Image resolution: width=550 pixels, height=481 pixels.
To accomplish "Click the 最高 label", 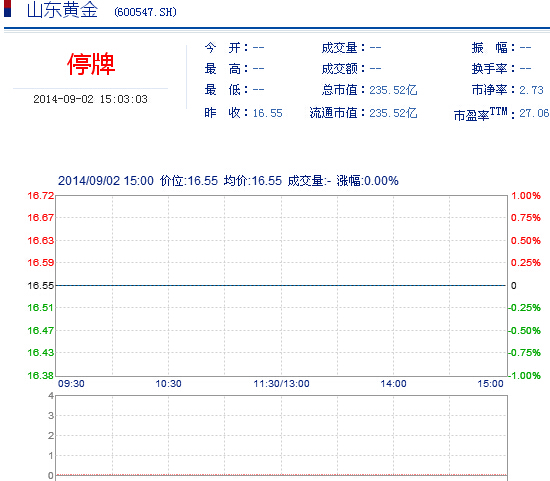I will 226,69.
